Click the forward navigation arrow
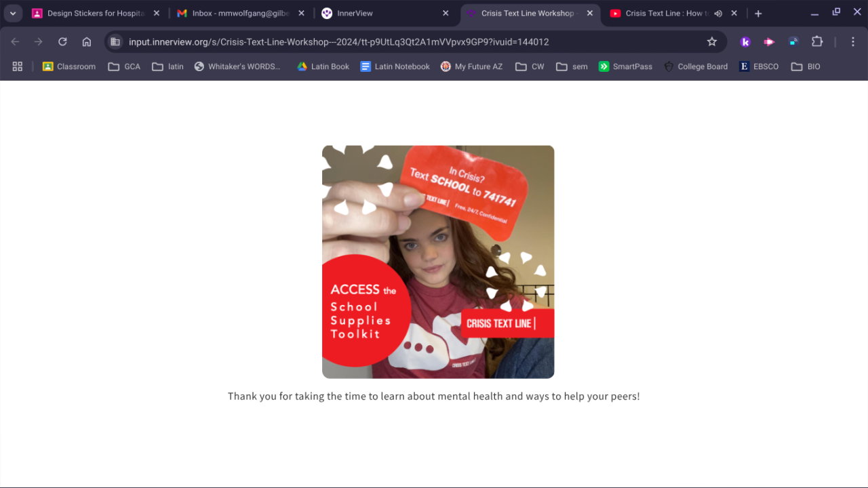The height and width of the screenshot is (488, 868). tap(39, 42)
